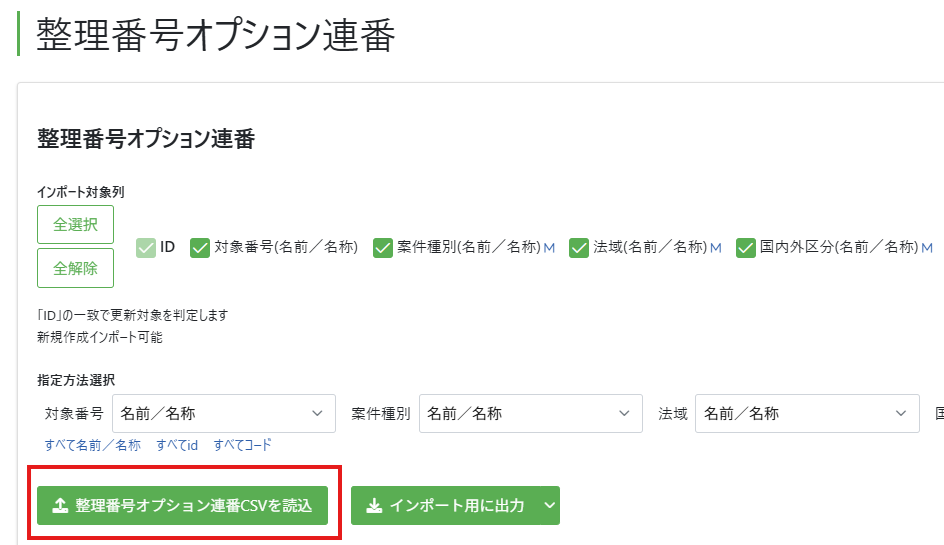Screen dimensions: 944x545
Task: Click upload icon on CSV読込 button
Action: tap(60, 505)
